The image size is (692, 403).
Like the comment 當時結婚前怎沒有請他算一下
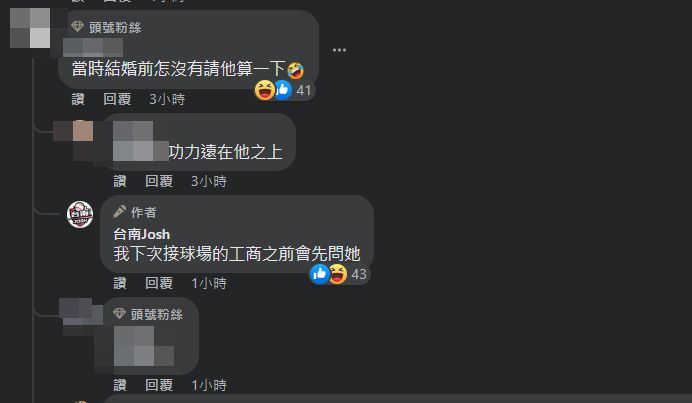(78, 99)
